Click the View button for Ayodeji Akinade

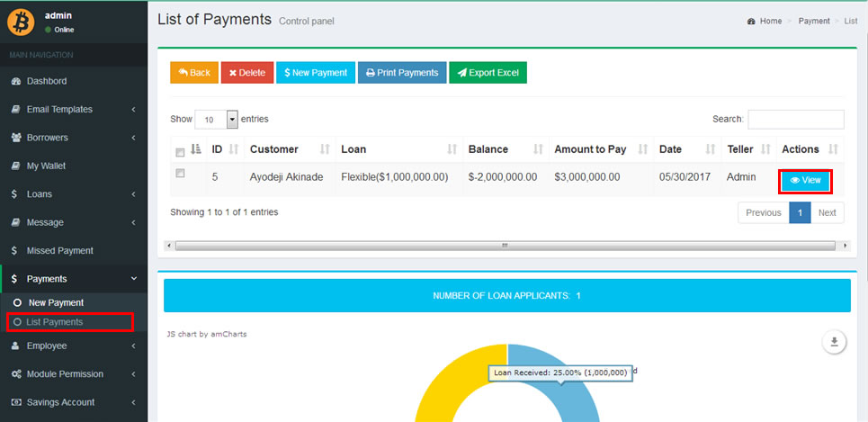pyautogui.click(x=804, y=181)
